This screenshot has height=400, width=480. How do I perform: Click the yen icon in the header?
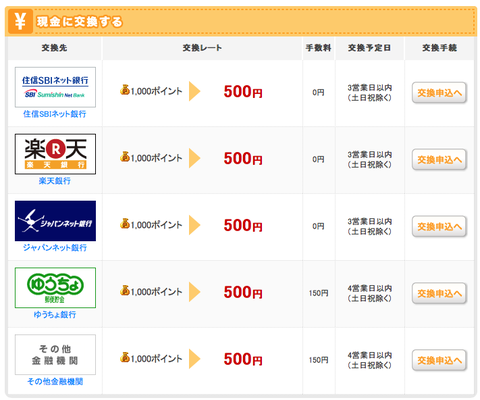[x=20, y=21]
